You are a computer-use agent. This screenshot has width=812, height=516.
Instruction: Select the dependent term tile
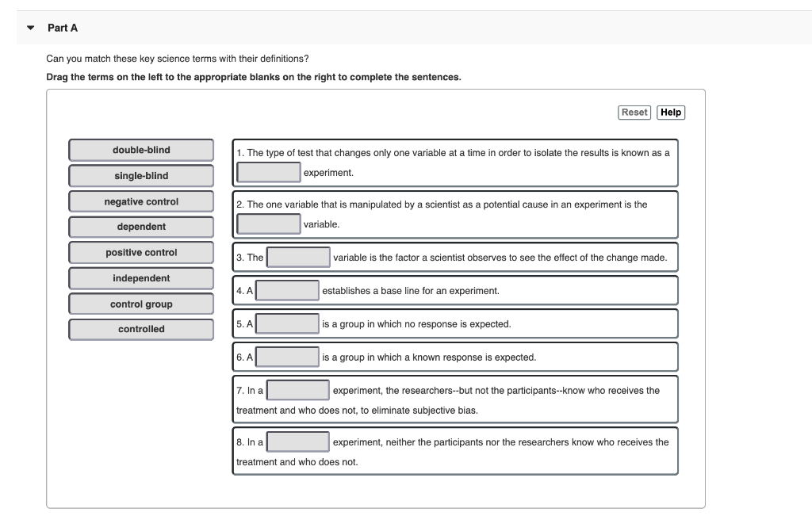tap(141, 227)
